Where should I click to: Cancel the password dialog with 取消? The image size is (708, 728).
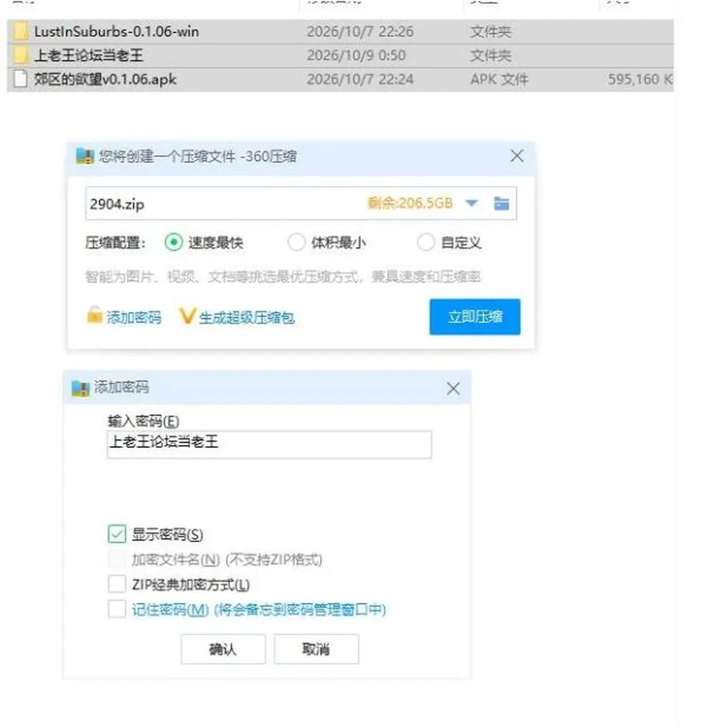click(316, 649)
